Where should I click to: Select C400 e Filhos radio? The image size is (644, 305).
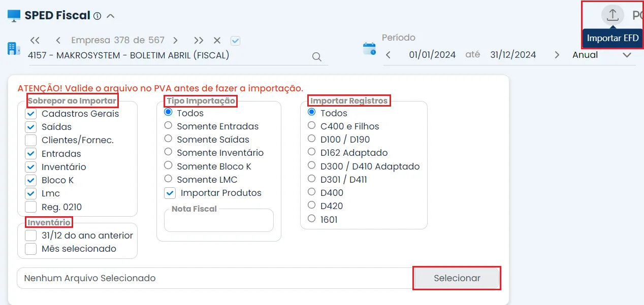point(312,125)
